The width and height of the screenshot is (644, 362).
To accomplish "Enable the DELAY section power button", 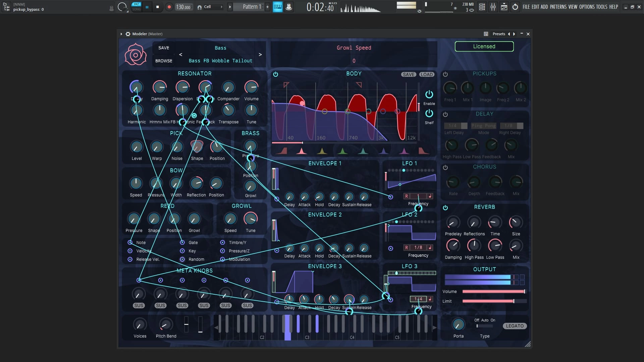I will pos(445,114).
